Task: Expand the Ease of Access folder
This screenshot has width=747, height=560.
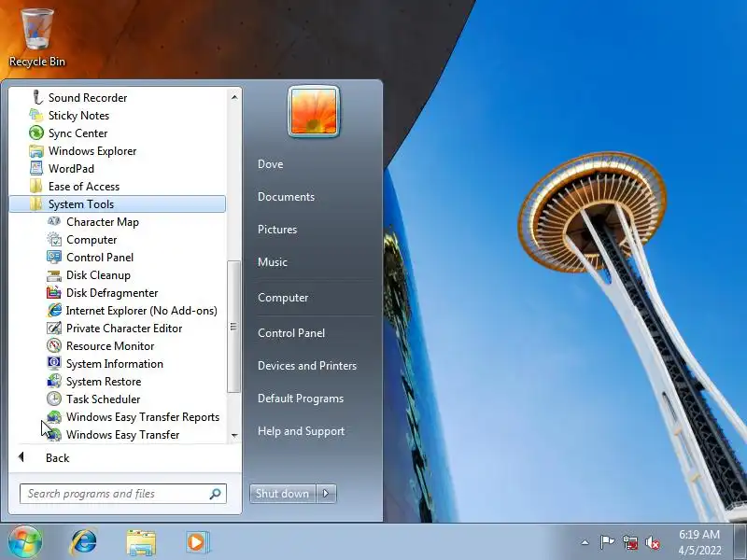Action: [x=118, y=186]
